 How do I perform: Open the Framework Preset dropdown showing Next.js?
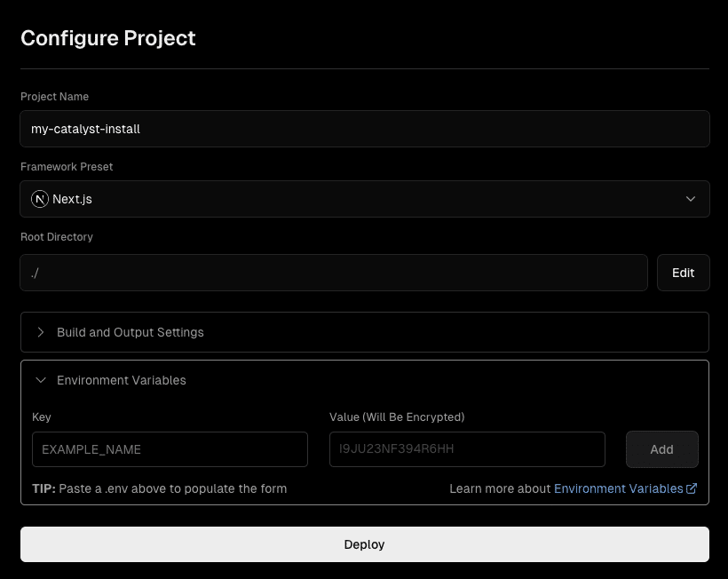coord(364,199)
